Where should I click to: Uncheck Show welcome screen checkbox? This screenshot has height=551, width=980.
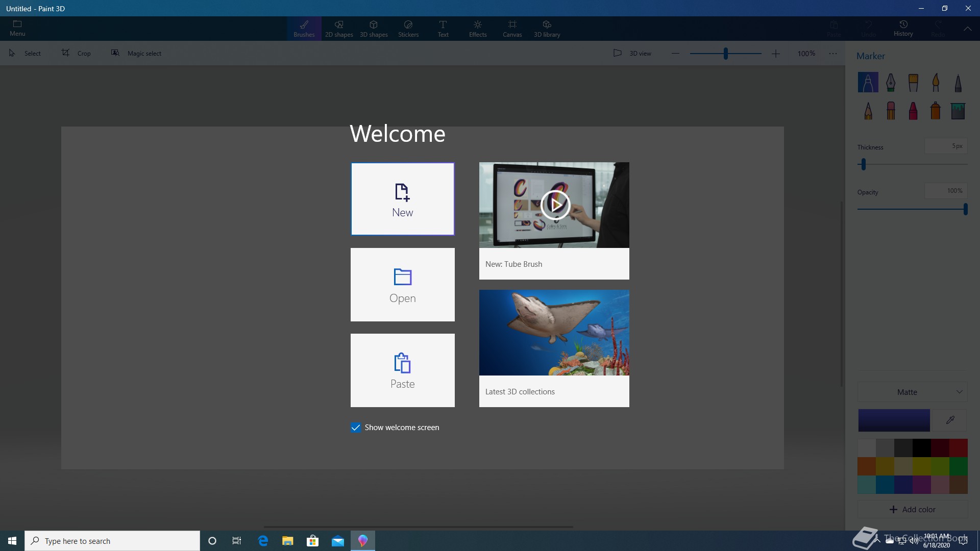tap(356, 428)
